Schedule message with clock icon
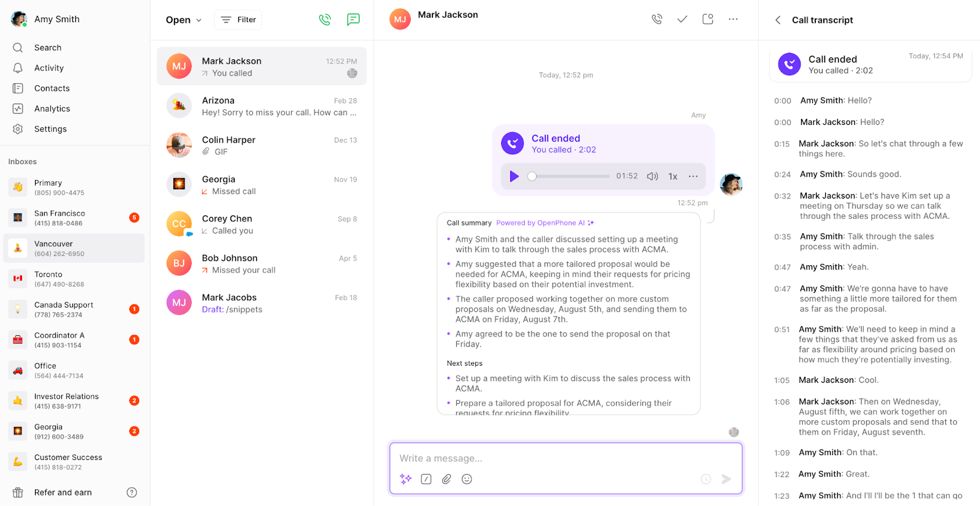 click(x=706, y=479)
